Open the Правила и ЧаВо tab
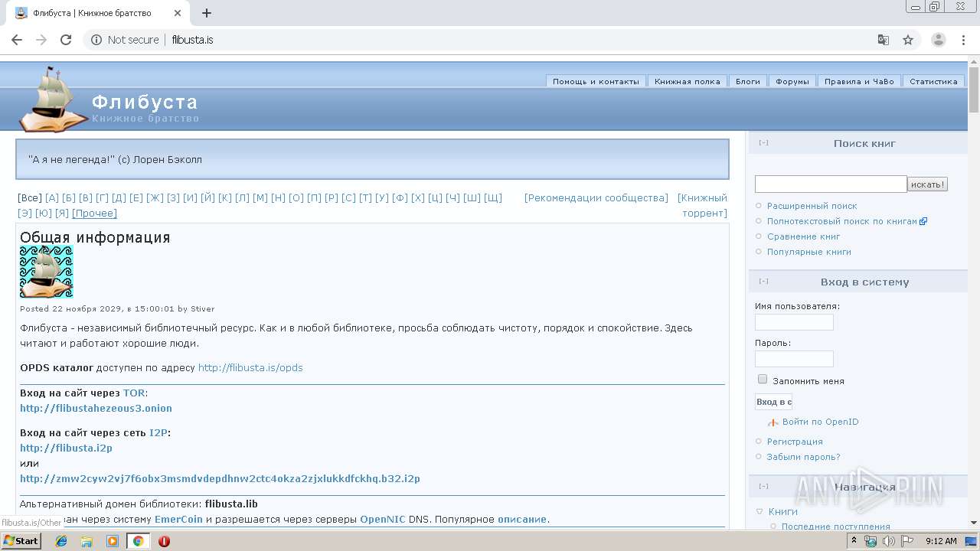The width and height of the screenshot is (980, 551). tap(859, 81)
